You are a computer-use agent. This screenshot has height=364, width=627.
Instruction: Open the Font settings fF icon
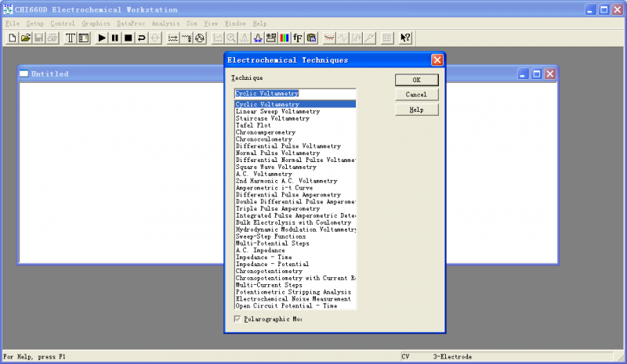298,38
